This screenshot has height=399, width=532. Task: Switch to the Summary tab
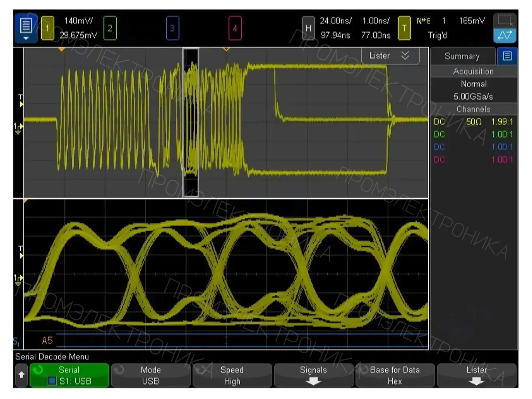tap(462, 56)
